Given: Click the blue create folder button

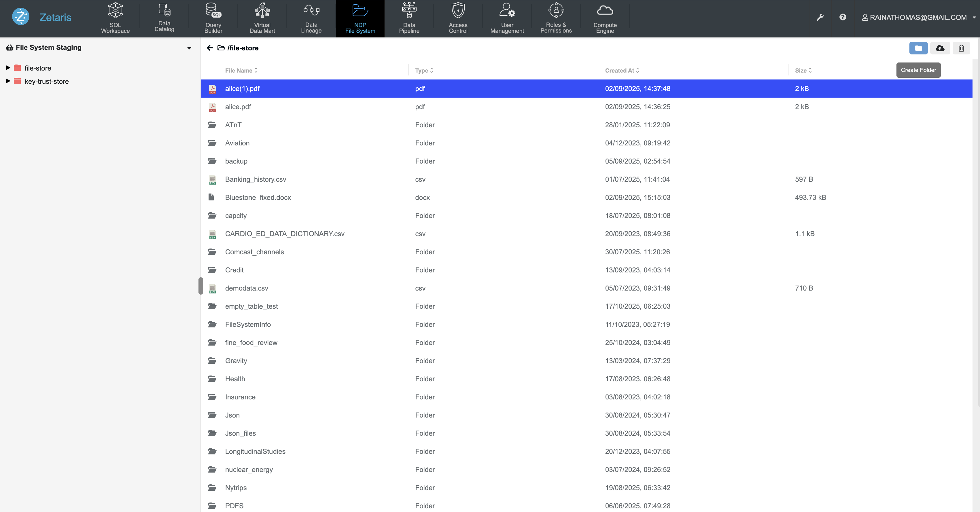Looking at the screenshot, I should click(x=918, y=48).
